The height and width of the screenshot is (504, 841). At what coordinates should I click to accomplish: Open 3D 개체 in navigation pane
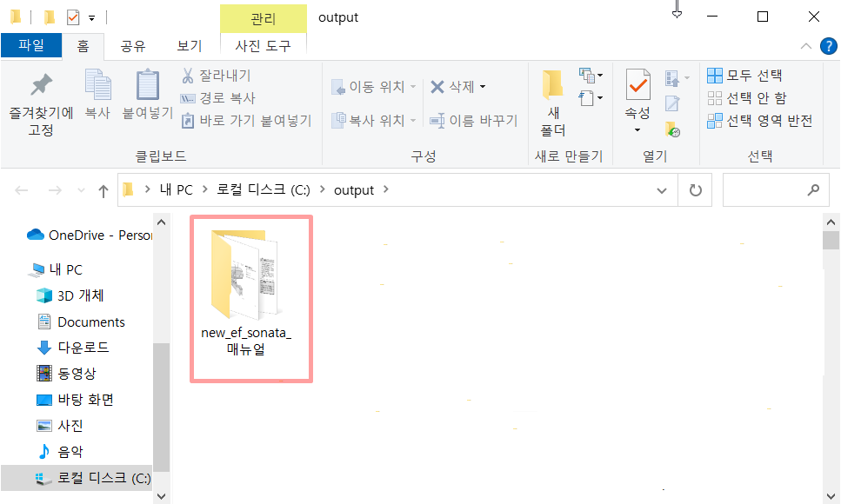[x=70, y=295]
